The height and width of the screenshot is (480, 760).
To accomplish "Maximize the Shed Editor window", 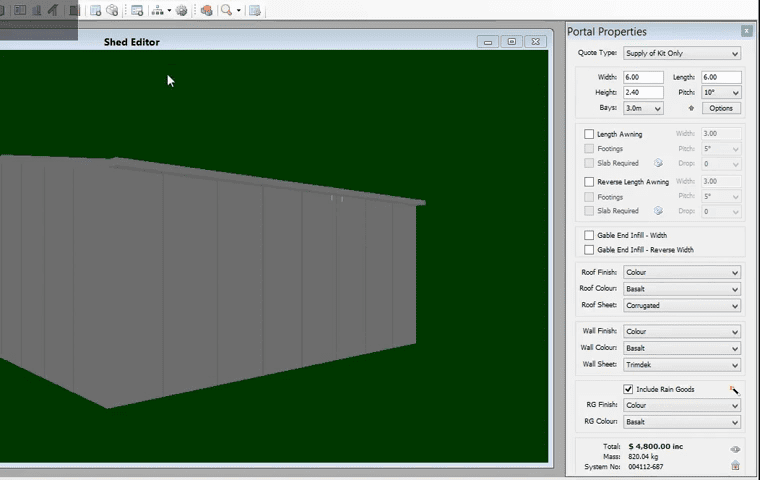I will [x=511, y=42].
